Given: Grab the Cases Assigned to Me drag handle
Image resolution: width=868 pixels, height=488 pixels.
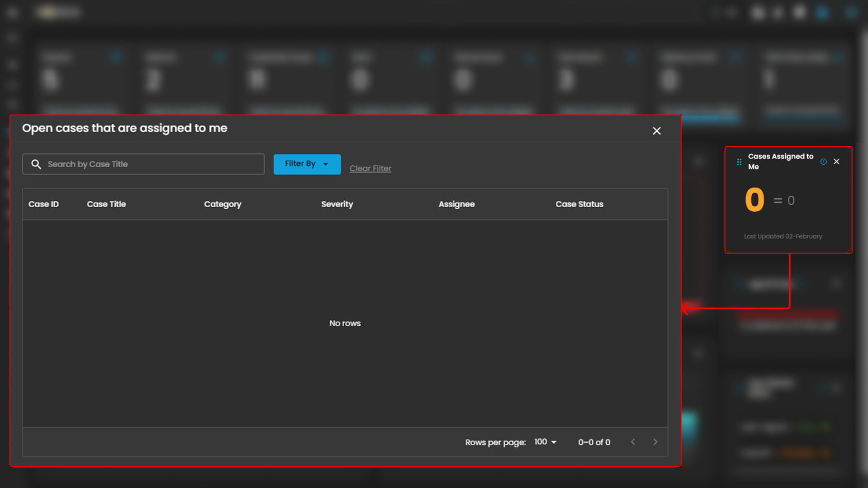Looking at the screenshot, I should [739, 162].
